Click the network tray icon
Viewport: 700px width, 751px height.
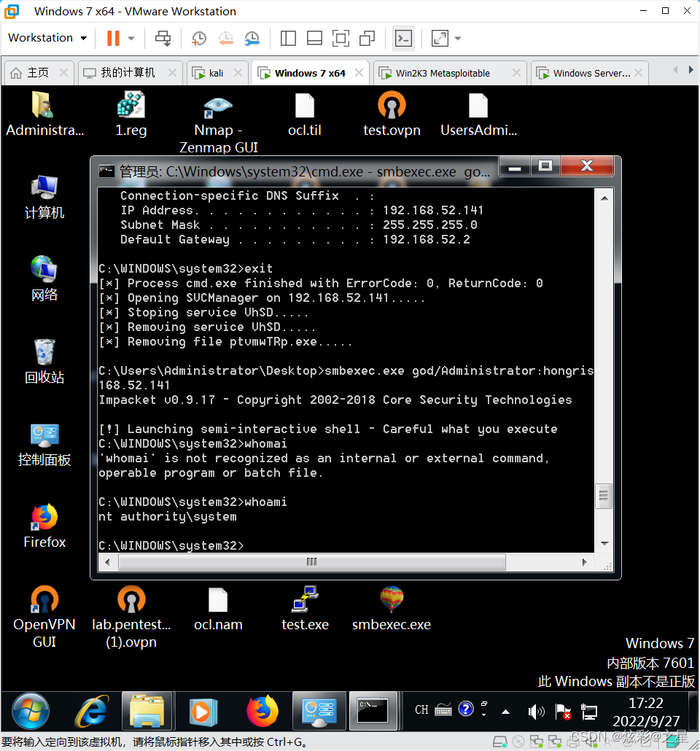(x=589, y=712)
